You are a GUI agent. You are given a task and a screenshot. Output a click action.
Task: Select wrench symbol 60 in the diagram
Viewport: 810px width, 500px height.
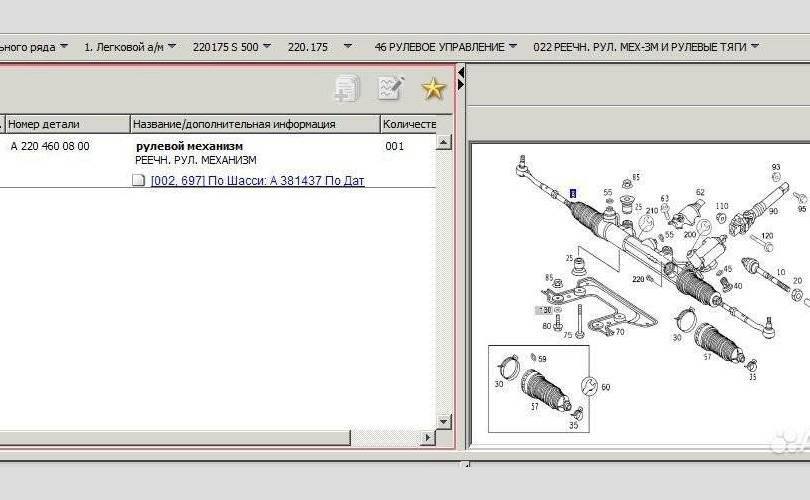click(x=589, y=386)
